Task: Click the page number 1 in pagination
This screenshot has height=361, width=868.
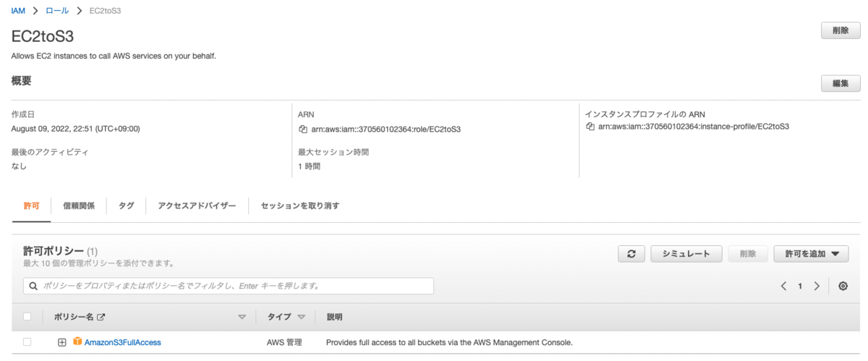Action: pos(800,286)
